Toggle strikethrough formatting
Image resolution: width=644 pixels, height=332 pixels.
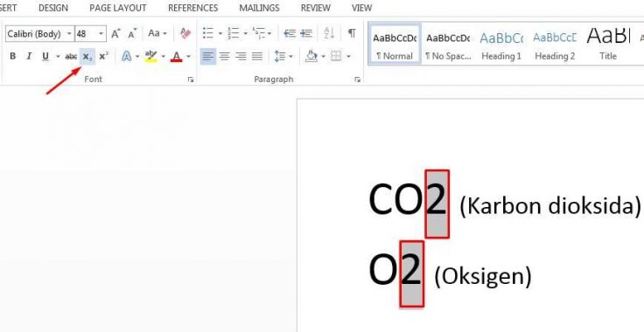pyautogui.click(x=71, y=56)
